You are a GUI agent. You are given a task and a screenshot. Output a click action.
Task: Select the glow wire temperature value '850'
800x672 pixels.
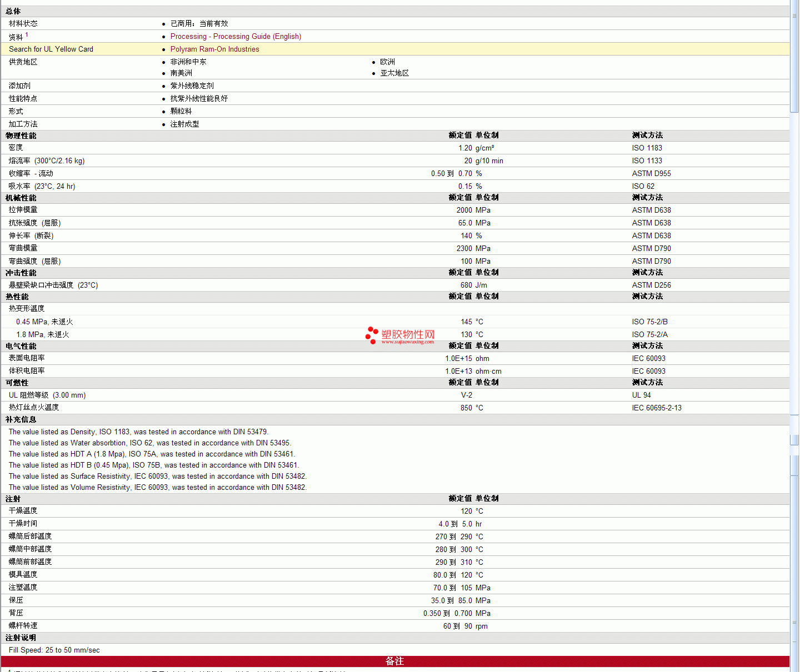466,408
